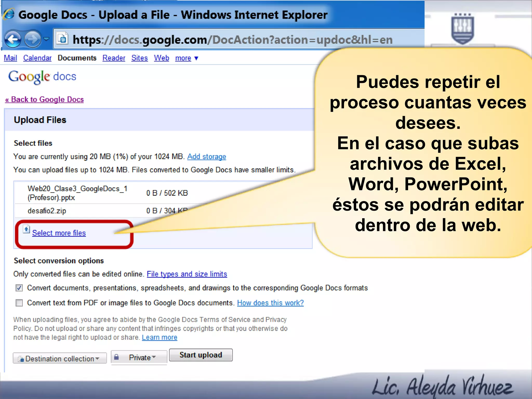Open How does this work? link
The height and width of the screenshot is (399, 532).
tap(270, 303)
